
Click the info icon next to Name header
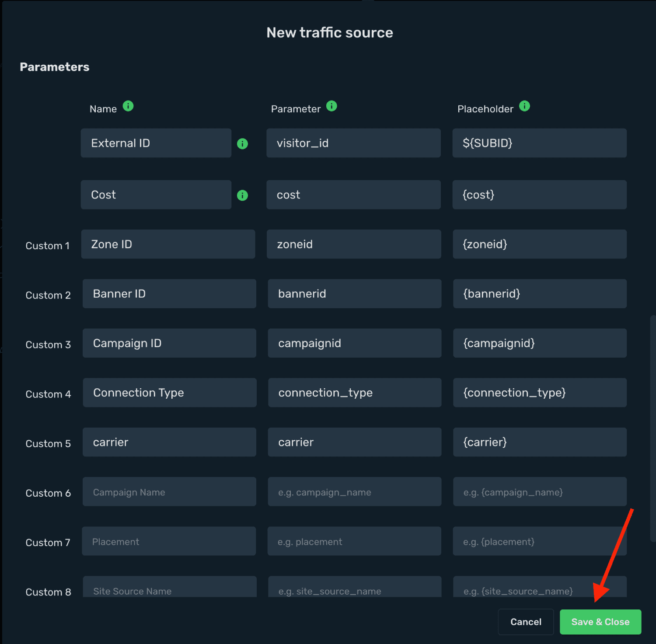click(x=128, y=106)
